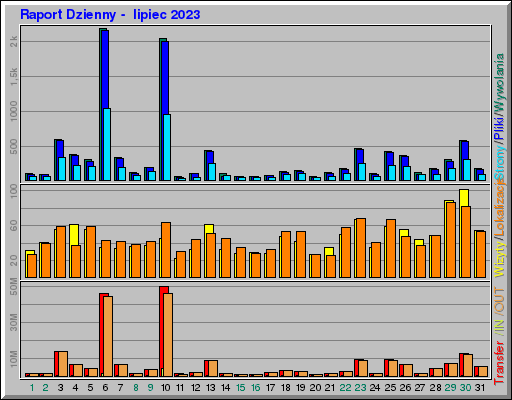
Task: Select day label "17" on the date axis
Action: [x=270, y=388]
